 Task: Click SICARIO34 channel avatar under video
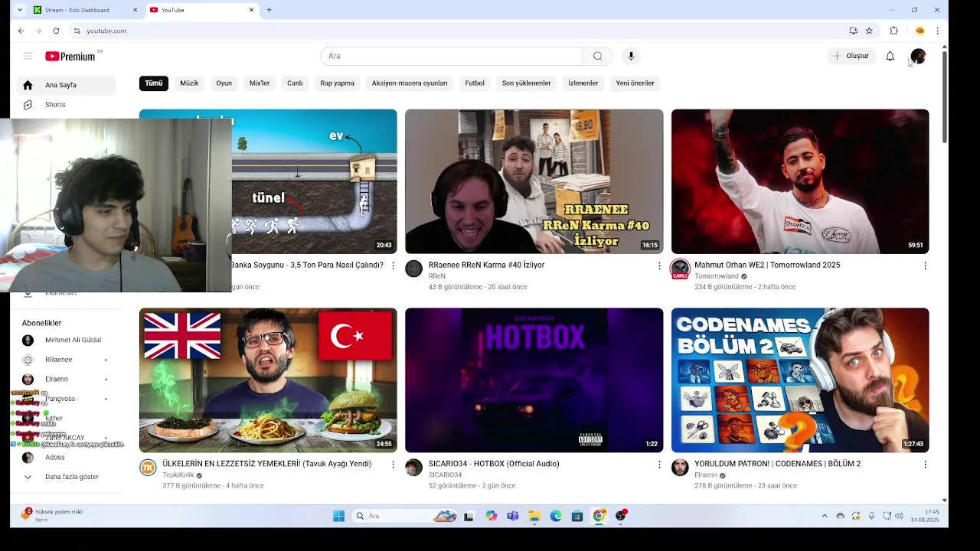(x=413, y=468)
